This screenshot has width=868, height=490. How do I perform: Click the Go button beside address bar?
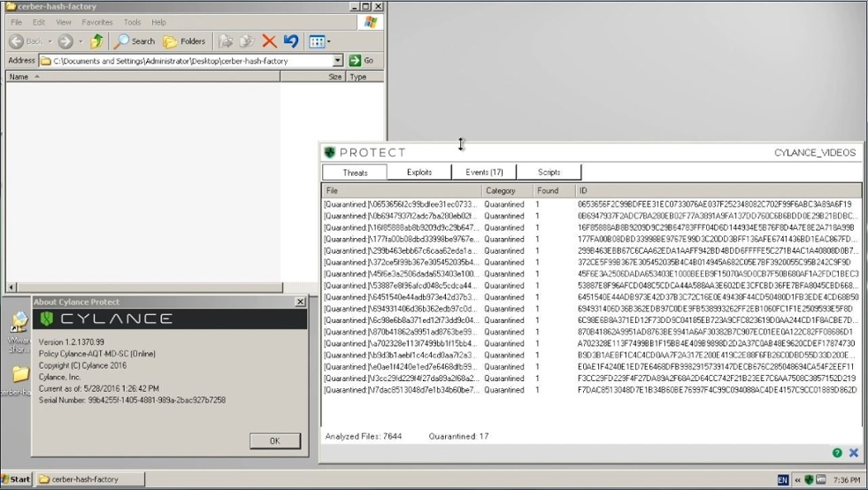362,60
